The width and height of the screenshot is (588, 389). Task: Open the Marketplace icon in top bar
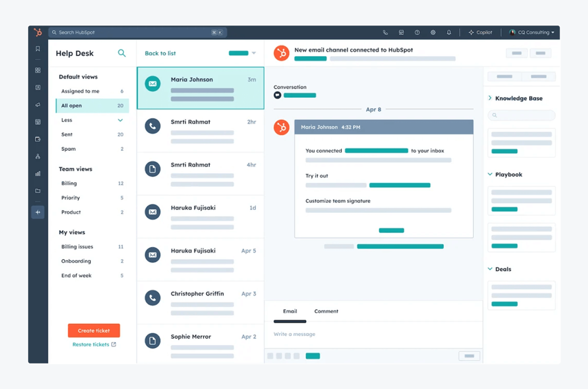tap(401, 32)
